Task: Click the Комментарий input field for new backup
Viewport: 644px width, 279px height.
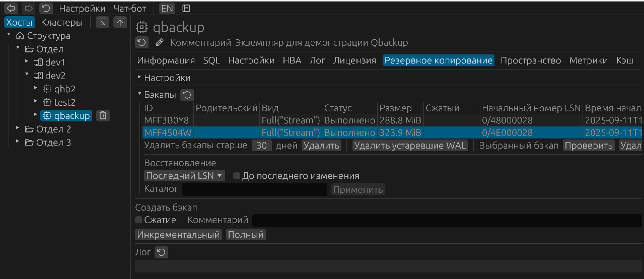Action: (446, 220)
